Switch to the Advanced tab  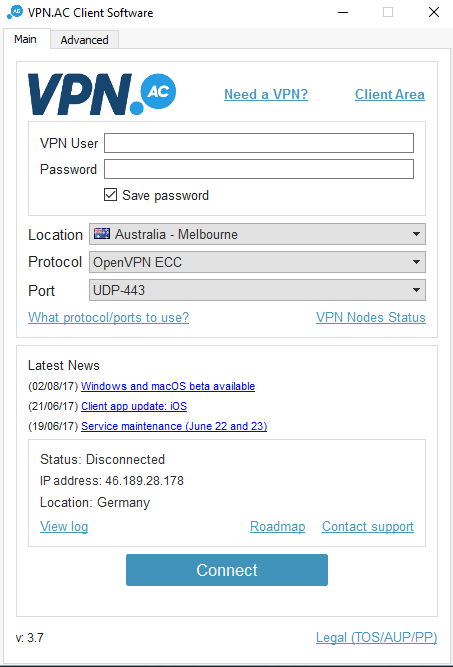coord(84,40)
